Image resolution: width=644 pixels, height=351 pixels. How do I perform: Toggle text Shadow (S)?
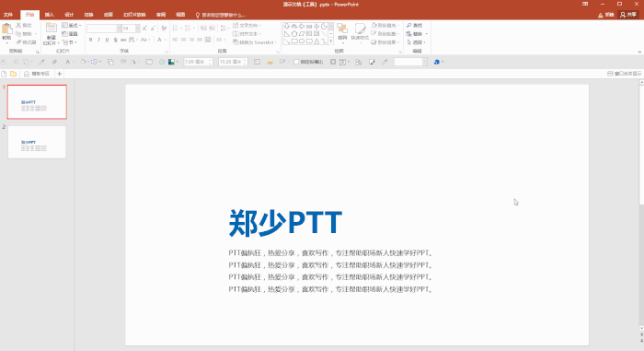[x=115, y=40]
